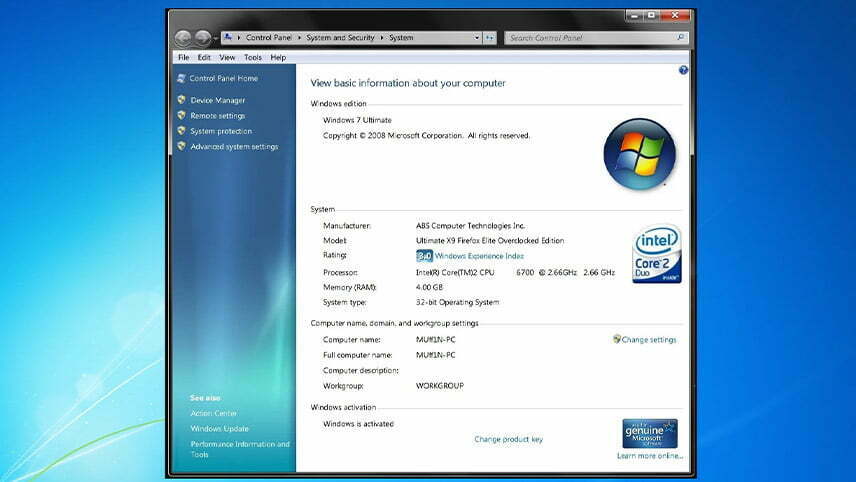Open recent pages dropdown beside navigation arrows

[216, 38]
